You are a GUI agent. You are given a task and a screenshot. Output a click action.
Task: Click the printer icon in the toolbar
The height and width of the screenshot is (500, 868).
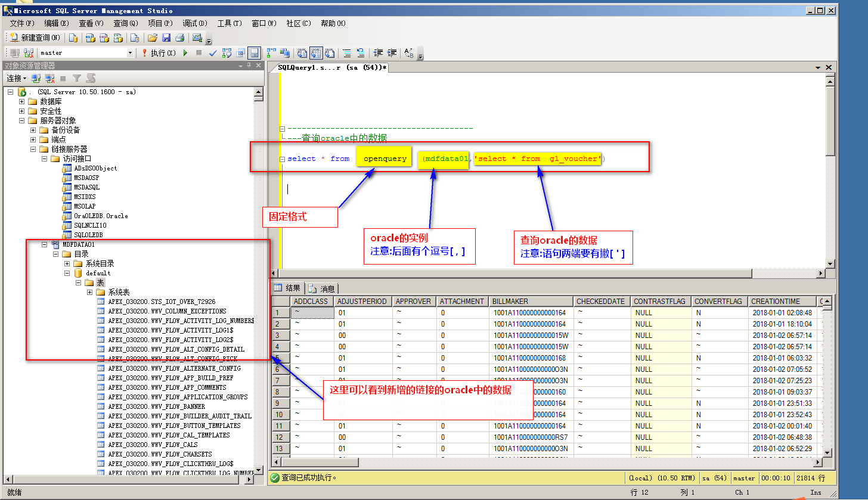[179, 38]
